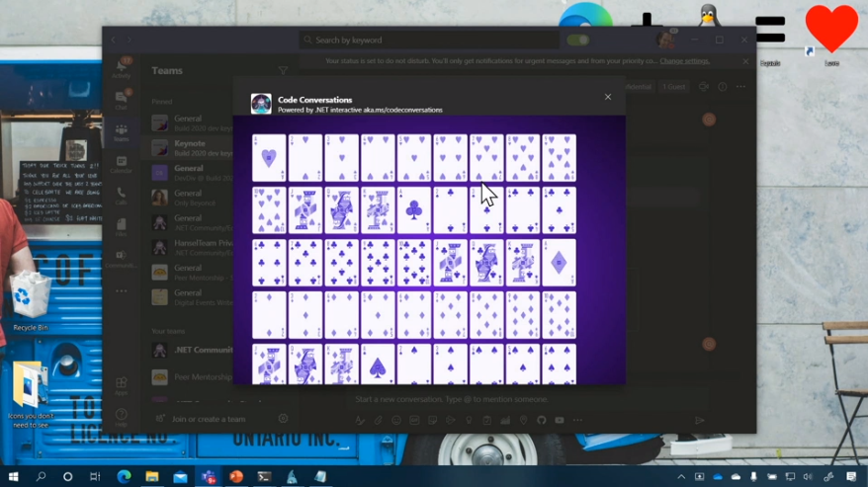Open the Format text tool in compose bar
This screenshot has height=487, width=868.
(x=360, y=421)
